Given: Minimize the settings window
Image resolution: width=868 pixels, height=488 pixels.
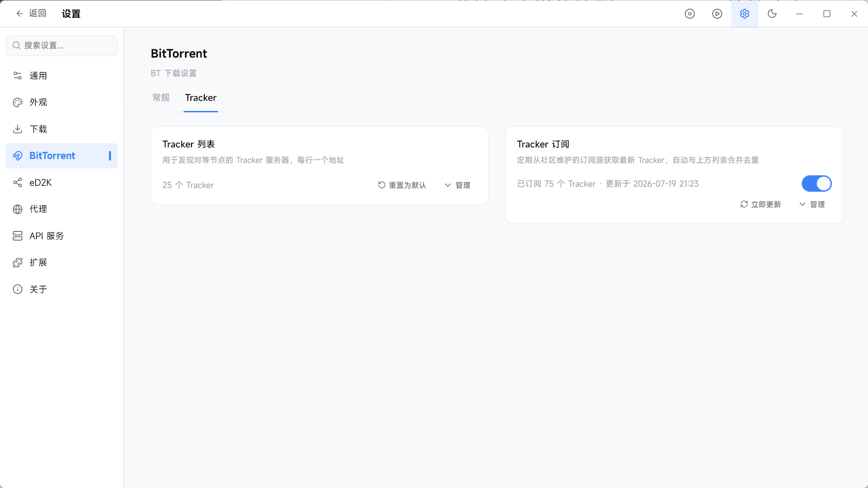Looking at the screenshot, I should pos(799,14).
